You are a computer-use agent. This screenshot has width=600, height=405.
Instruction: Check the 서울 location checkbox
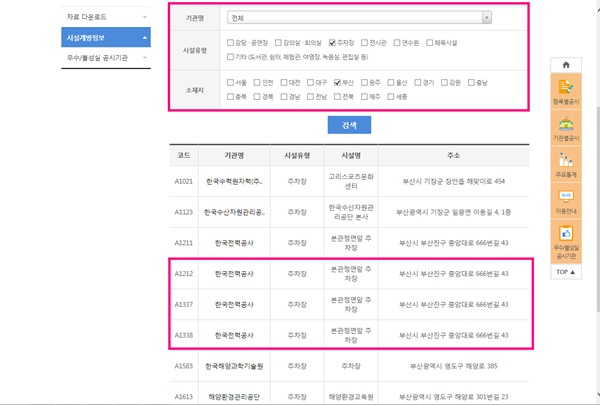(x=232, y=80)
